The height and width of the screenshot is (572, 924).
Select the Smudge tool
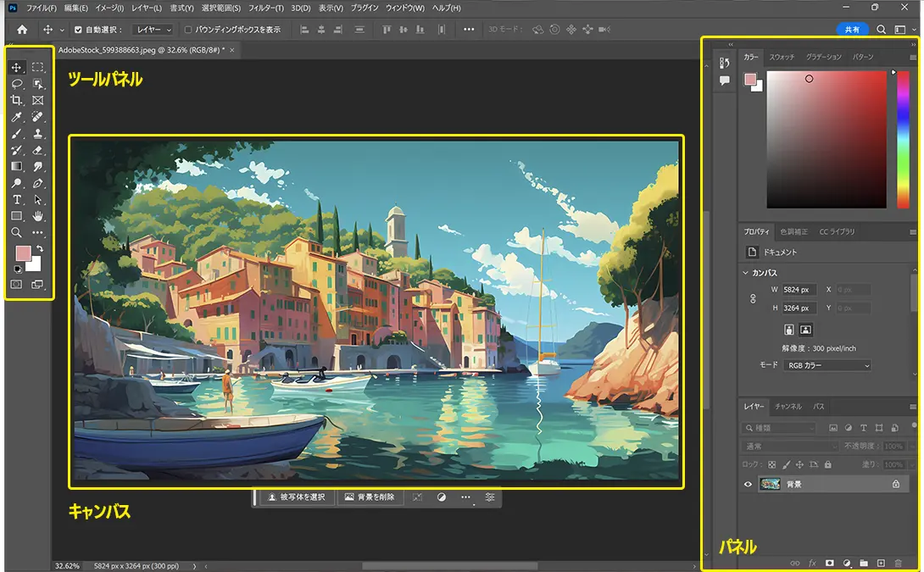(37, 167)
